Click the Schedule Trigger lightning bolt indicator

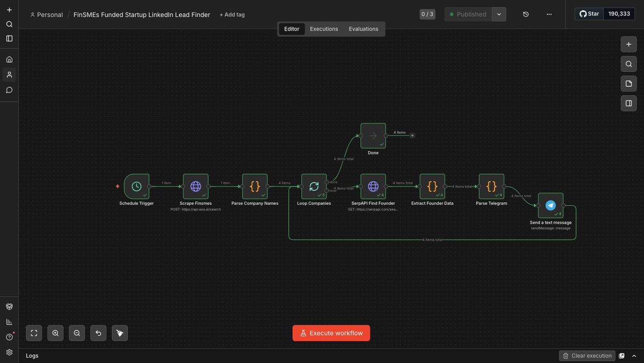click(118, 187)
